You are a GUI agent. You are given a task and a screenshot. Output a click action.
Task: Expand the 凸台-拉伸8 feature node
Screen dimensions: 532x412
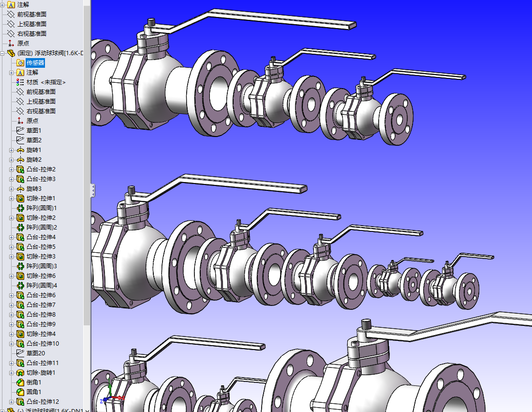12,315
